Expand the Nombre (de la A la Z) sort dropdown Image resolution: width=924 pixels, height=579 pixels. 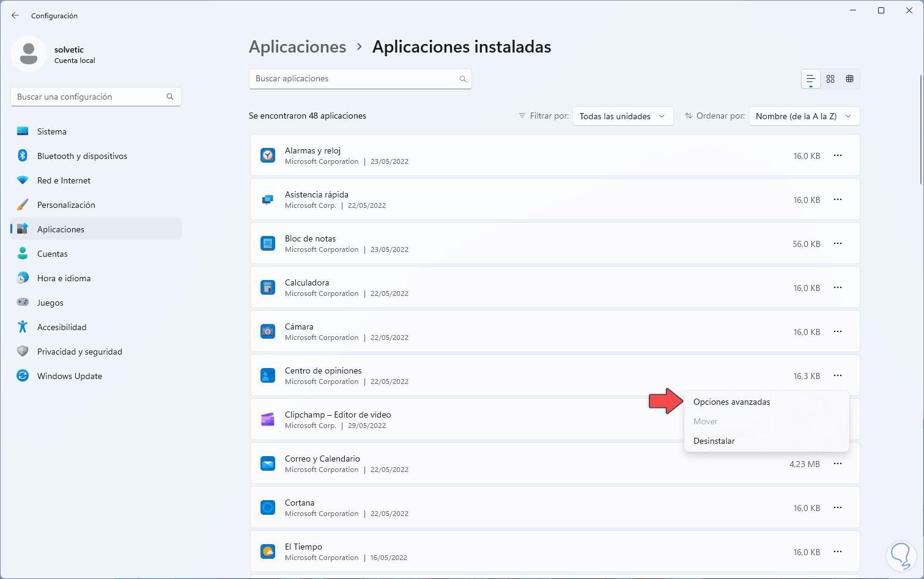coord(804,116)
